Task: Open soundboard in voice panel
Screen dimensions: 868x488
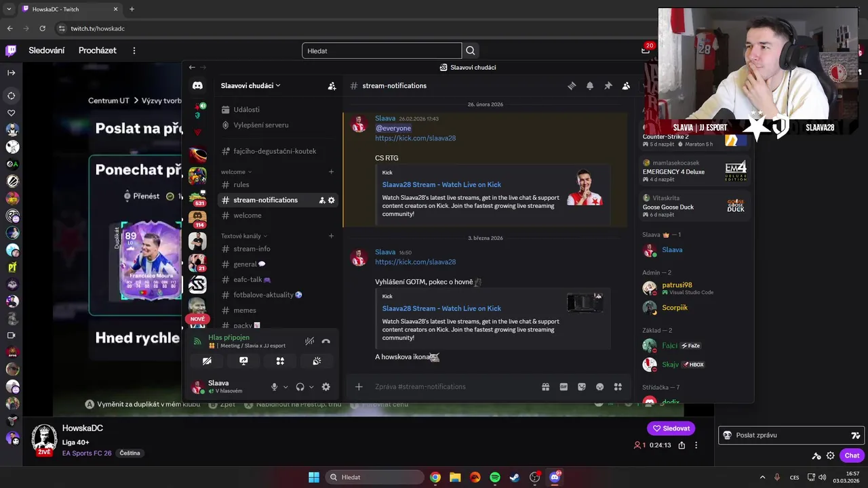Action: click(x=317, y=361)
